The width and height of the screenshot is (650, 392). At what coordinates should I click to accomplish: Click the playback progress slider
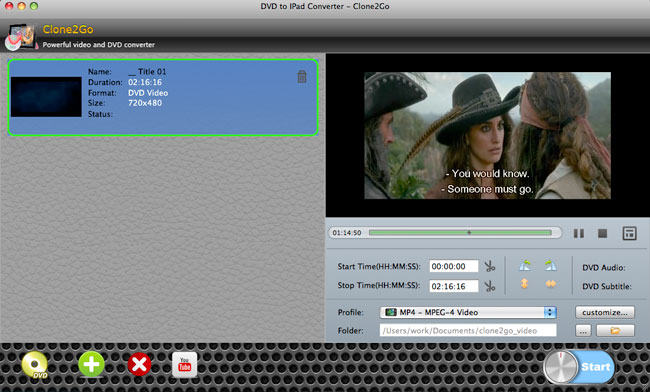(x=460, y=233)
